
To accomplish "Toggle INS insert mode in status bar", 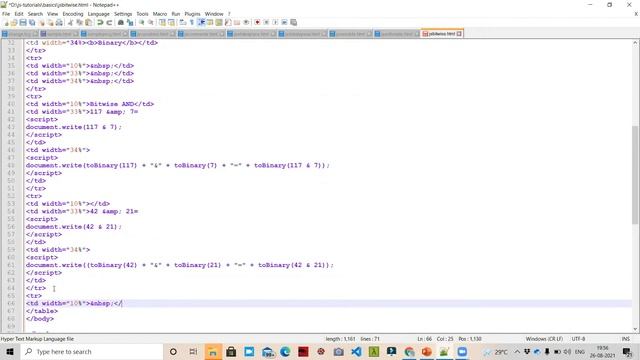I will point(625,339).
